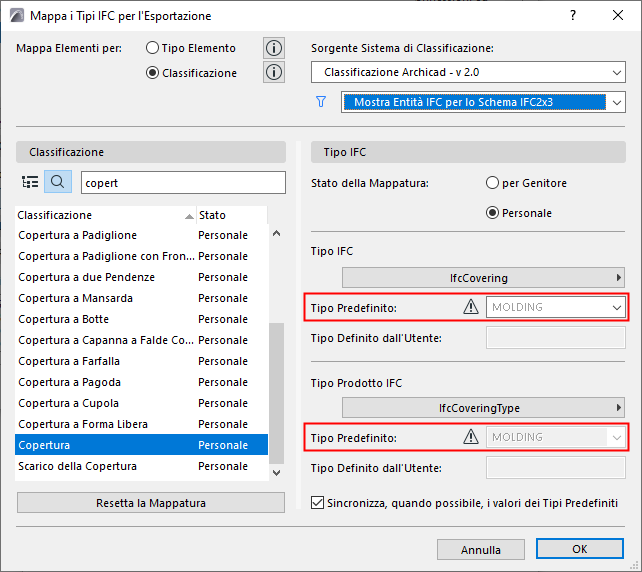The width and height of the screenshot is (642, 572).
Task: Open the MOLDING predefined type dropdown under IfcCovering
Action: pos(556,307)
